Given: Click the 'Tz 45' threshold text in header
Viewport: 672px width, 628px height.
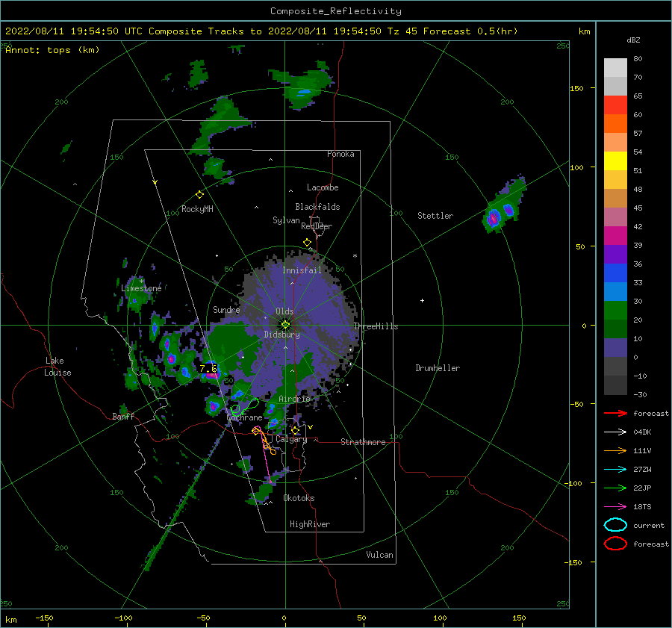Looking at the screenshot, I should point(402,31).
